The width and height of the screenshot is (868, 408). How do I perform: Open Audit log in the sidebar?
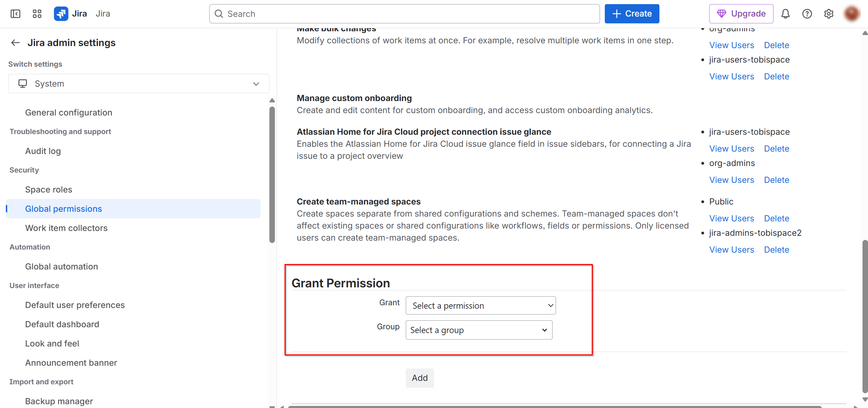pyautogui.click(x=43, y=151)
